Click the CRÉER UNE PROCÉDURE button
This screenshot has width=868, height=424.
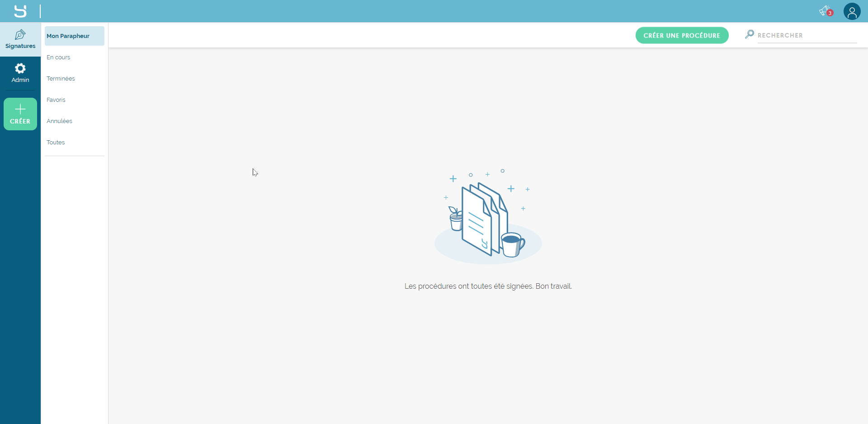click(682, 35)
